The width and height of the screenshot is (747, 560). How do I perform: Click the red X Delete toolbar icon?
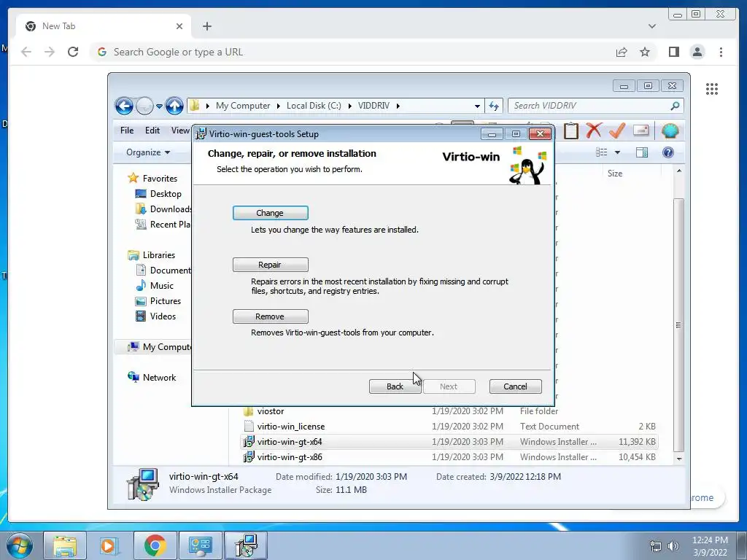(x=594, y=131)
